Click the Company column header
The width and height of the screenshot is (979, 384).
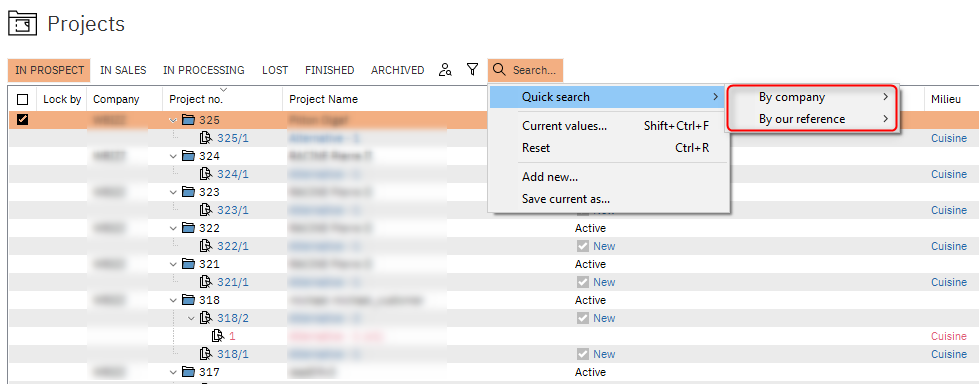click(116, 99)
